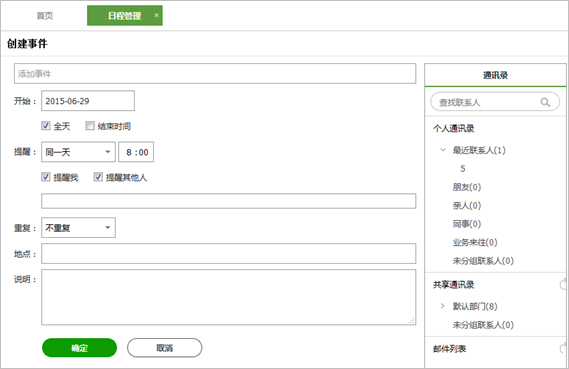
Task: Enable the 结束时间 checkbox
Action: 90,126
